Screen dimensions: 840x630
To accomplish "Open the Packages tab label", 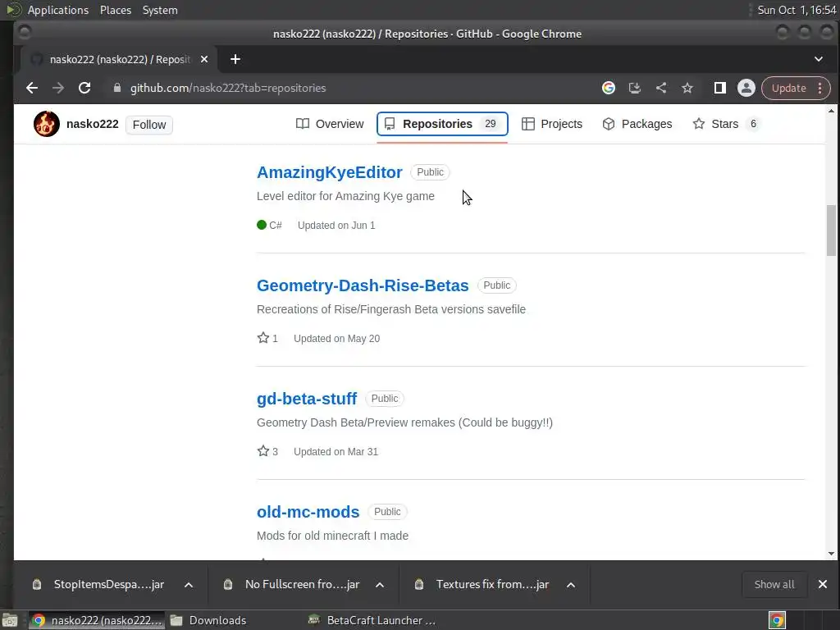I will coord(646,124).
